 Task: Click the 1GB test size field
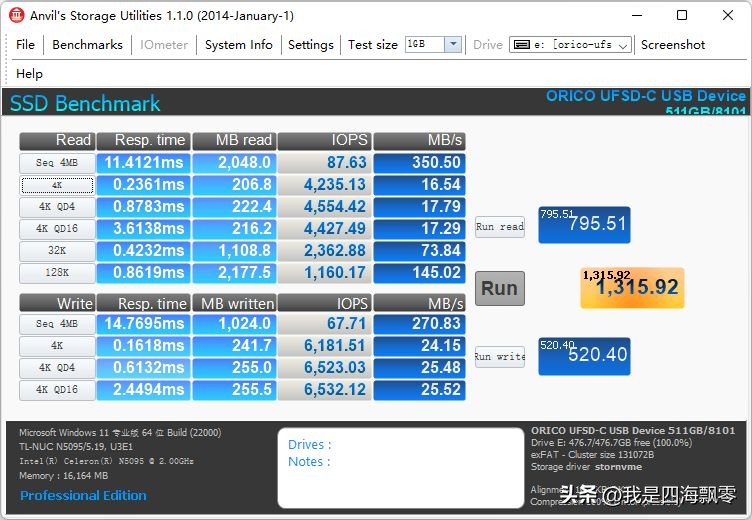pos(424,45)
